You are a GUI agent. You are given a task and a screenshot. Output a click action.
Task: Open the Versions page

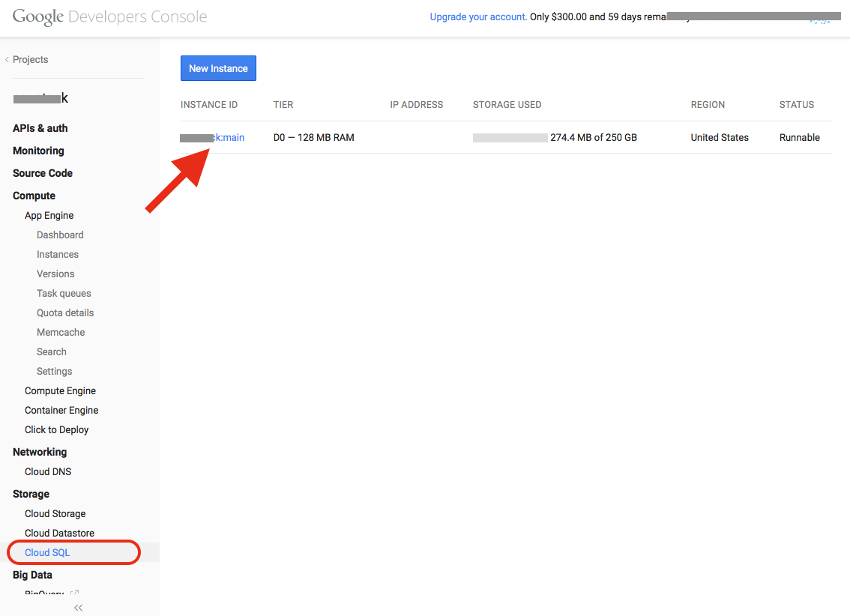(x=55, y=274)
